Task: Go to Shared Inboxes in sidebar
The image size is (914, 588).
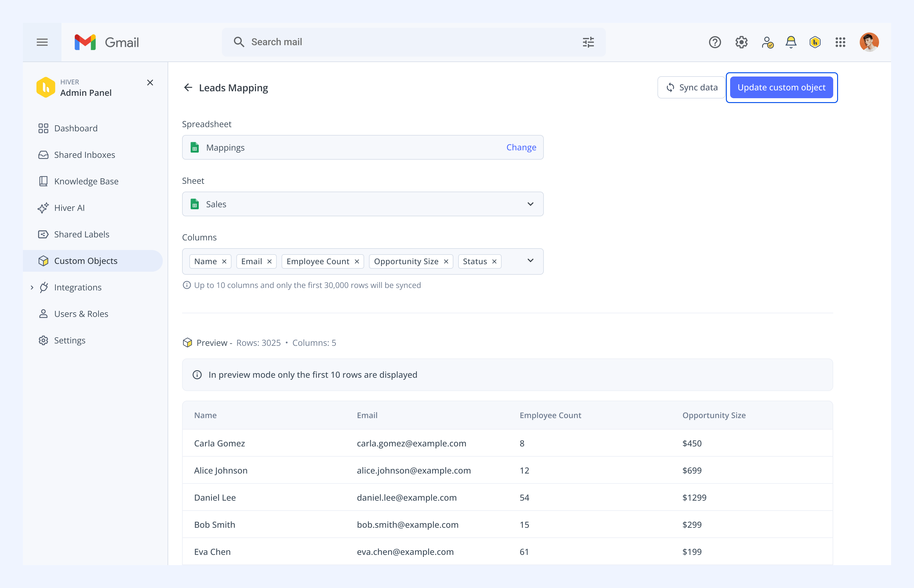Action: (84, 155)
